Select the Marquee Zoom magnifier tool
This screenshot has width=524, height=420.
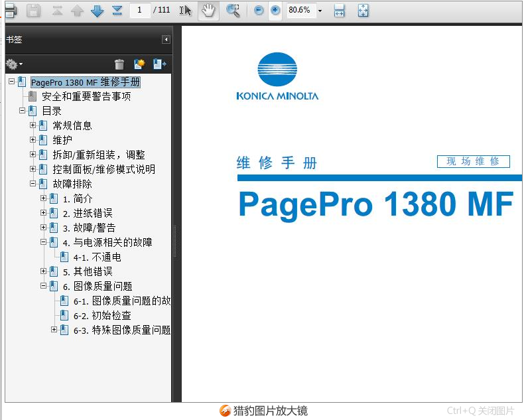[233, 11]
